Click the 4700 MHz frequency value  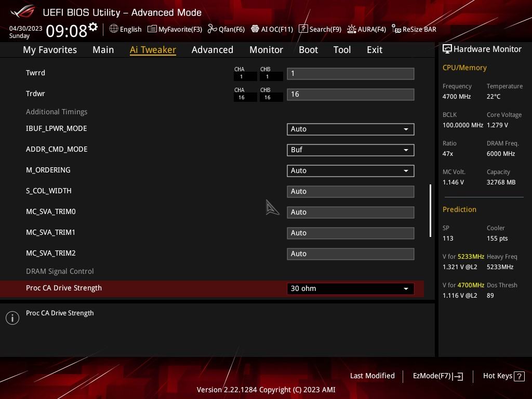pos(456,96)
